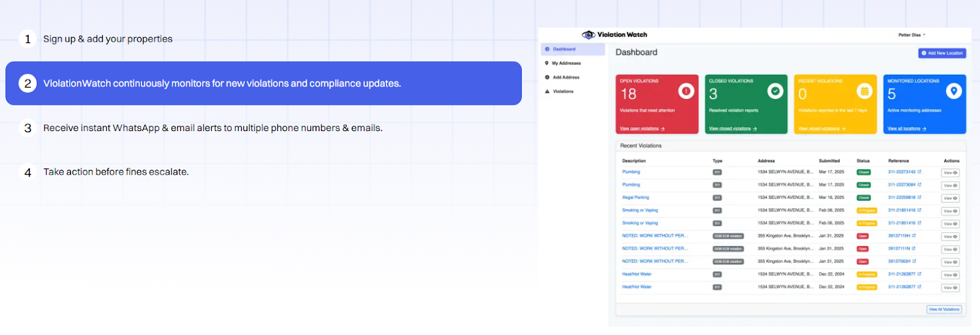980x335 pixels.
Task: Open external link icon beside reference 311-22273143
Action: click(919, 172)
